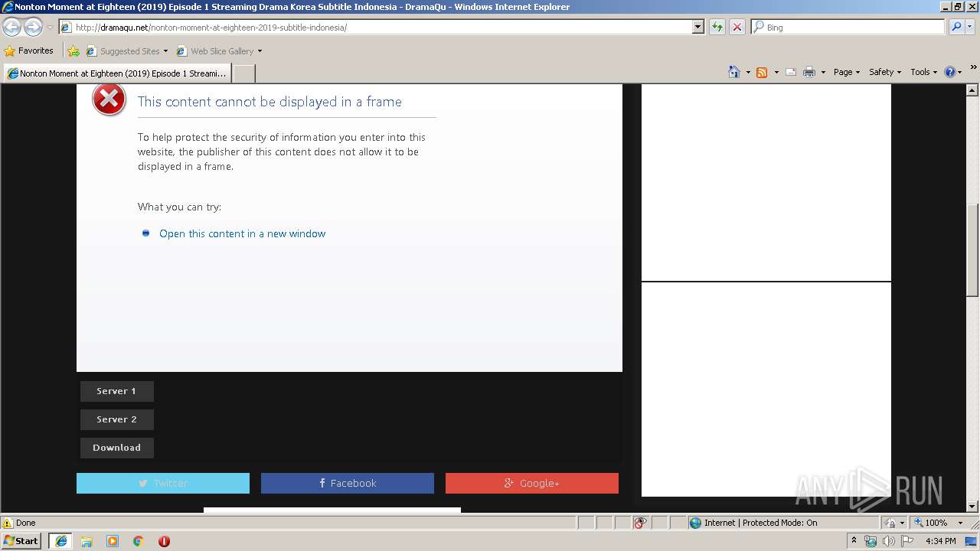This screenshot has height=551, width=980.
Task: Click Add to Favorites Bar icon
Action: (73, 51)
